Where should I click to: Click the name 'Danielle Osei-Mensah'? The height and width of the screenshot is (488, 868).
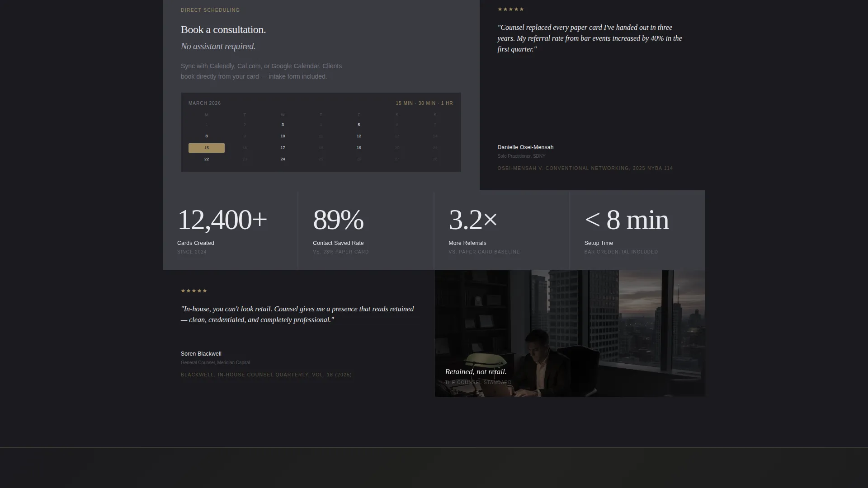(525, 147)
